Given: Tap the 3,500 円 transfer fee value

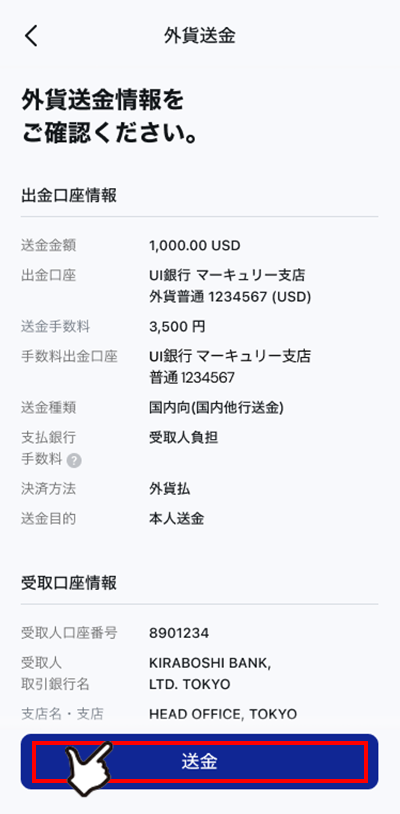Looking at the screenshot, I should (x=177, y=327).
